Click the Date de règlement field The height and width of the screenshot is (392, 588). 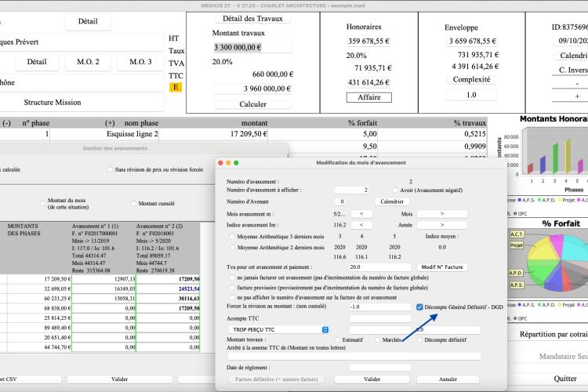pyautogui.click(x=380, y=368)
